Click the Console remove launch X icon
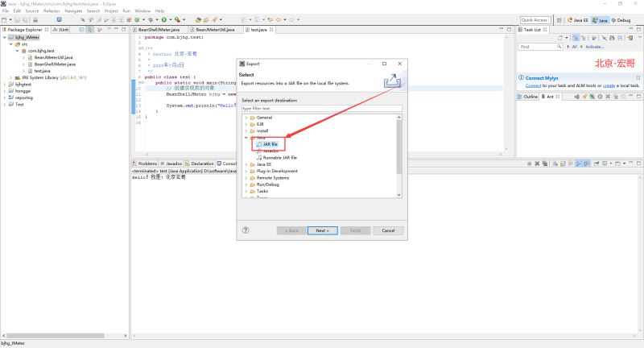644x348 pixels. 537,164
